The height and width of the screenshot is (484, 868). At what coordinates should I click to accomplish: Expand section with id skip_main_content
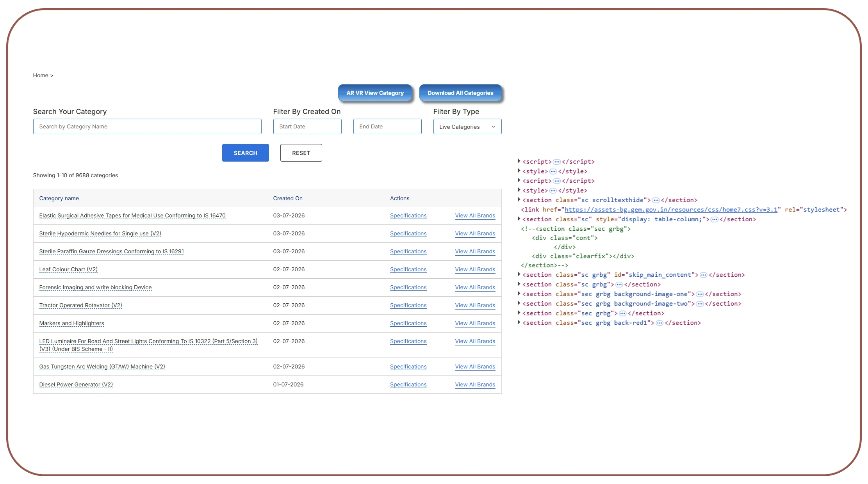point(519,275)
